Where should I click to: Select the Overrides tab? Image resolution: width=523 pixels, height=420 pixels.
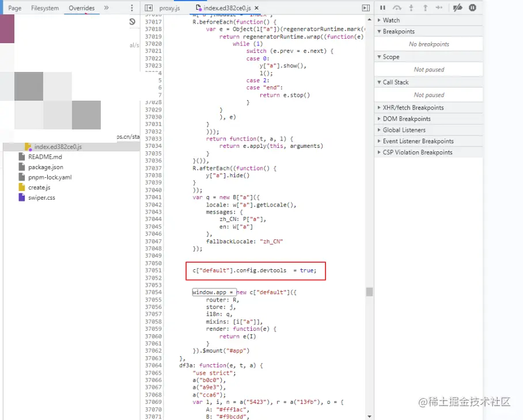click(x=81, y=8)
